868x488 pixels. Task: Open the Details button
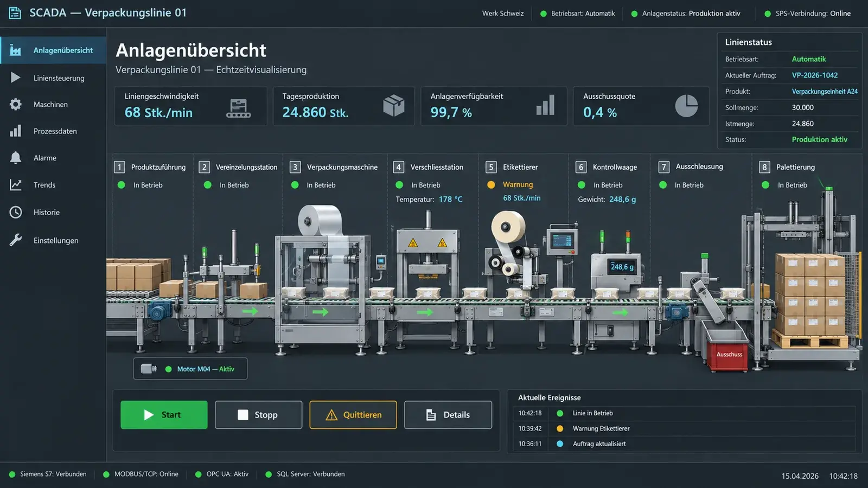click(448, 415)
